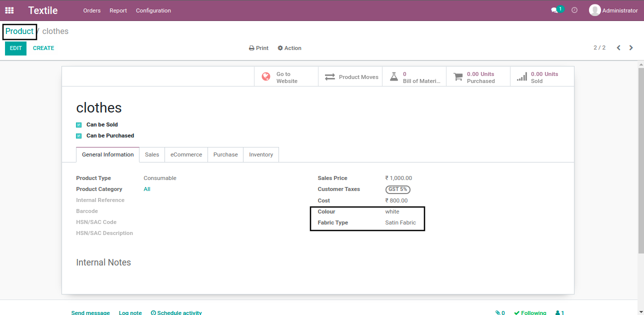The image size is (644, 315).
Task: Click the EDIT button
Action: coord(15,48)
